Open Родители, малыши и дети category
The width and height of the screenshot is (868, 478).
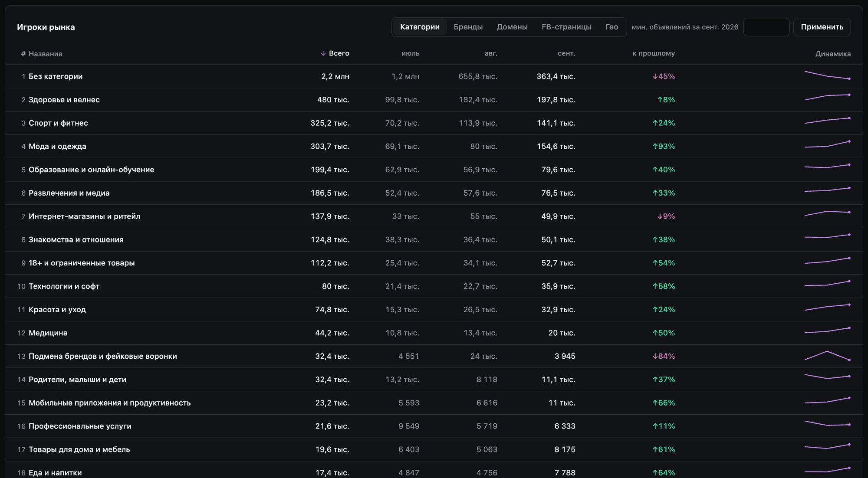tap(77, 380)
